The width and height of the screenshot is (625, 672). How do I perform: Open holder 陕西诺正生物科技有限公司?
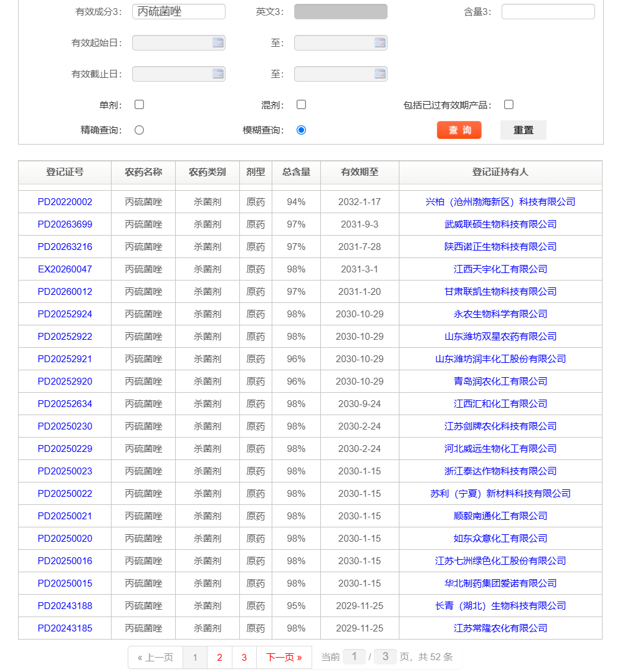[500, 247]
